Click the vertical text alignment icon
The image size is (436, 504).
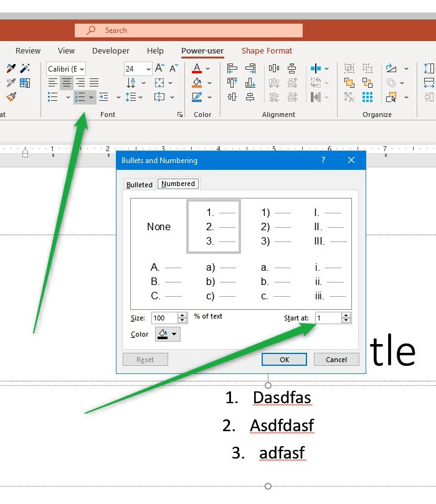(x=159, y=96)
